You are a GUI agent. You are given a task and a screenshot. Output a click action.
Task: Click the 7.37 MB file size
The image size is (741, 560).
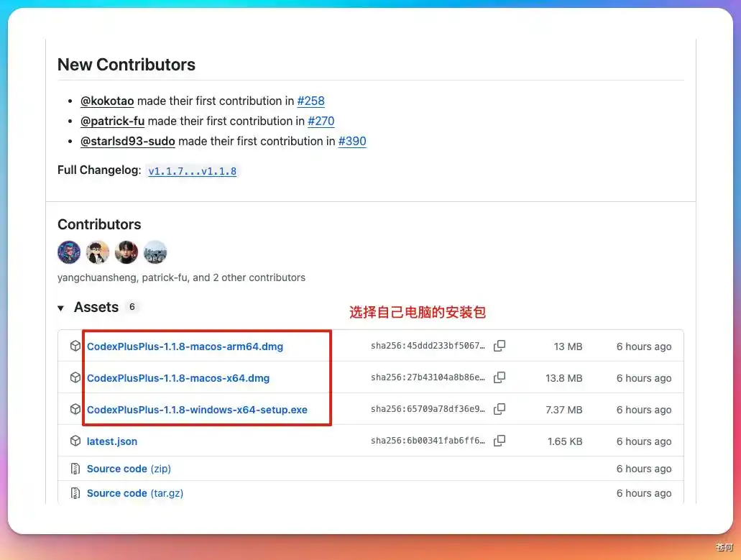pos(563,410)
